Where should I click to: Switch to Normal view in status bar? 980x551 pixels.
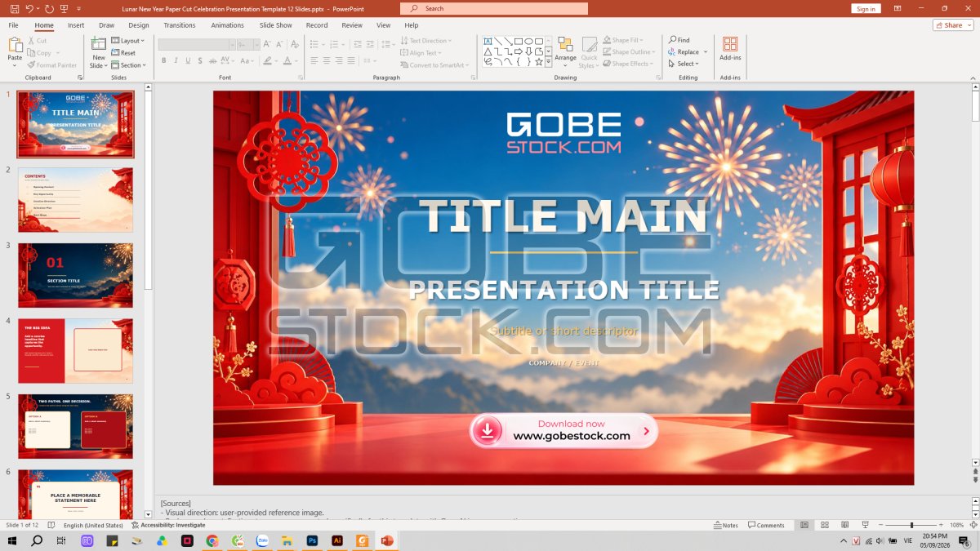(804, 525)
